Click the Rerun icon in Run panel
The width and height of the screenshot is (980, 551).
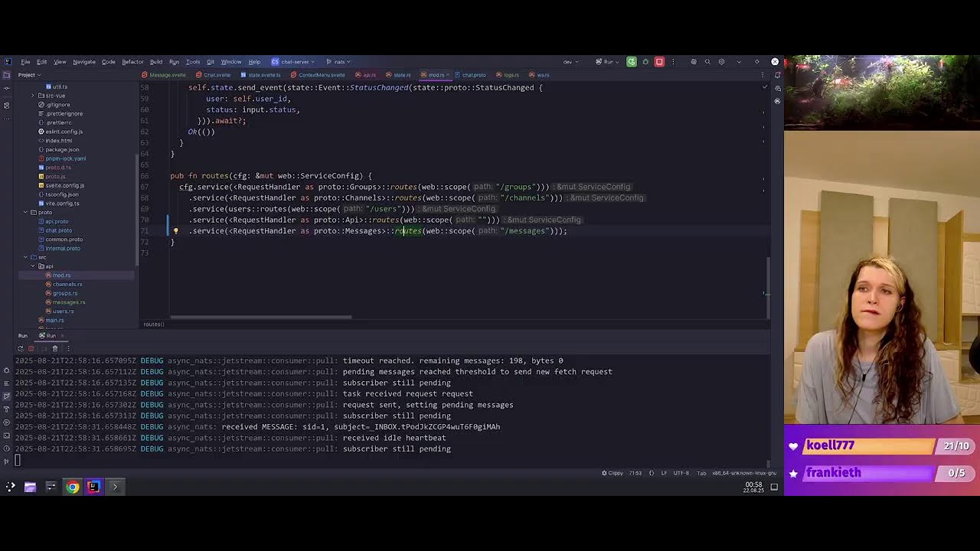pos(21,348)
